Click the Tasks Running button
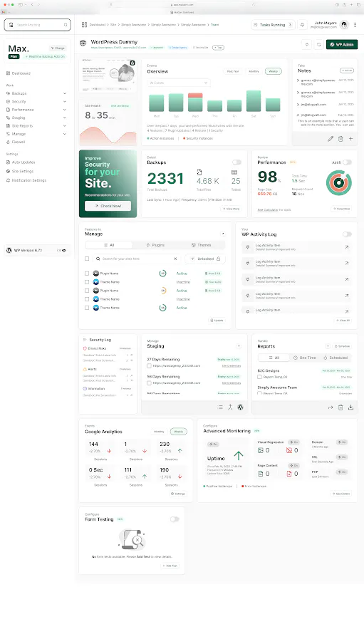 coord(273,25)
